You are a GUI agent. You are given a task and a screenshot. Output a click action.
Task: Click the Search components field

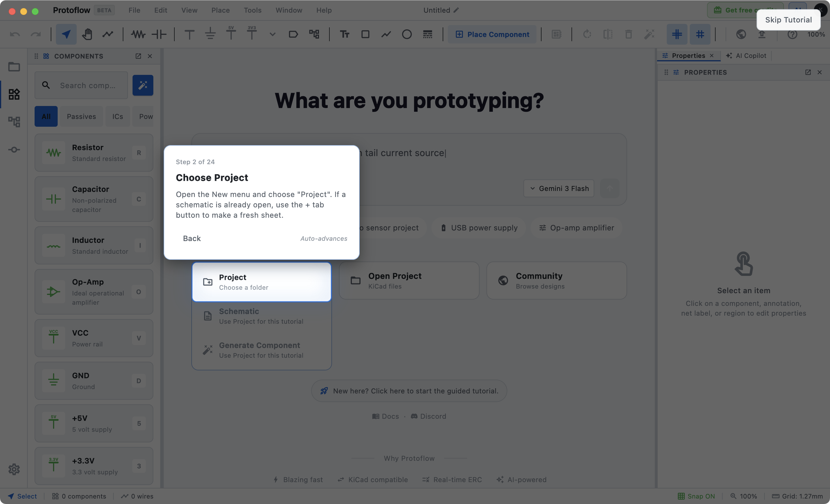click(81, 85)
